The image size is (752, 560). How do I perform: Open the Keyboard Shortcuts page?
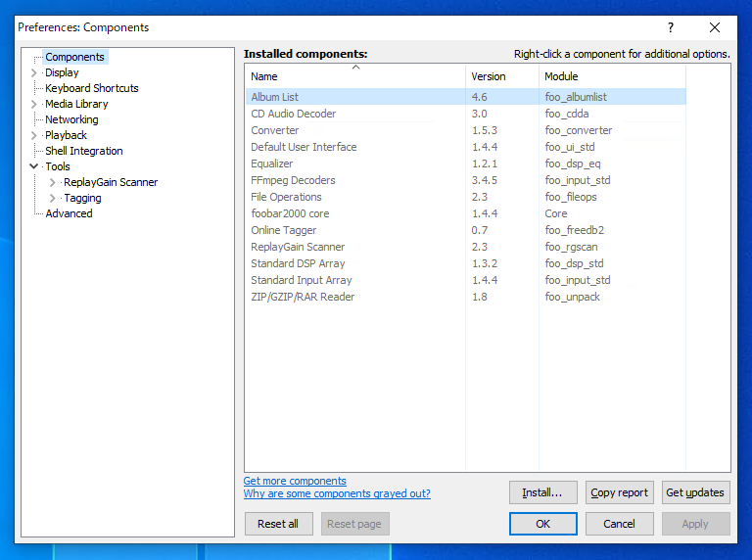tap(92, 88)
